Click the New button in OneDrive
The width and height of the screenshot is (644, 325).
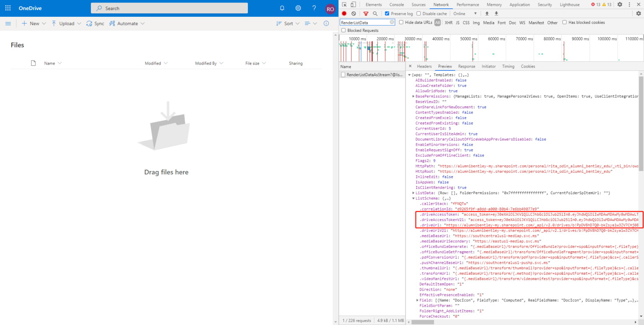(x=33, y=23)
